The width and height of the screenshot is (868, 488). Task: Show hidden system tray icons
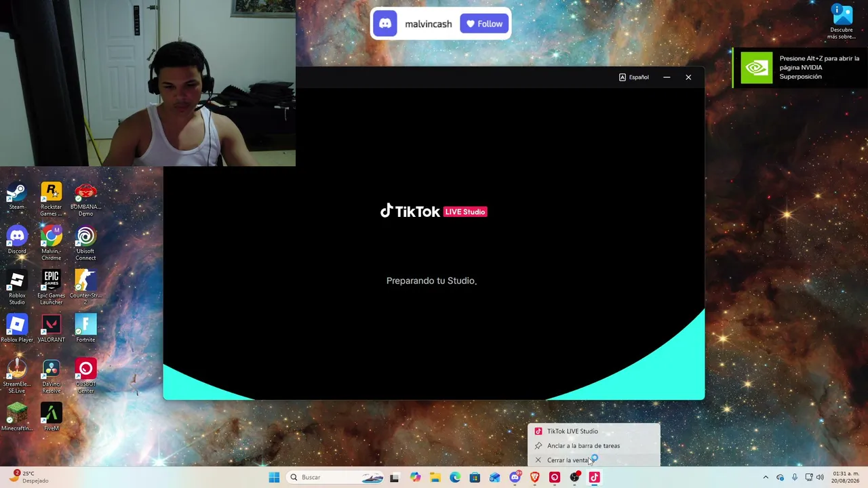pyautogui.click(x=766, y=477)
